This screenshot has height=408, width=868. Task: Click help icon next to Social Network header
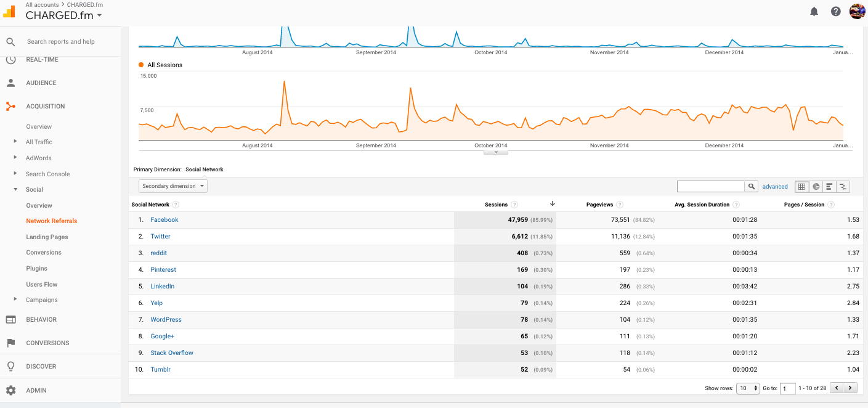176,205
